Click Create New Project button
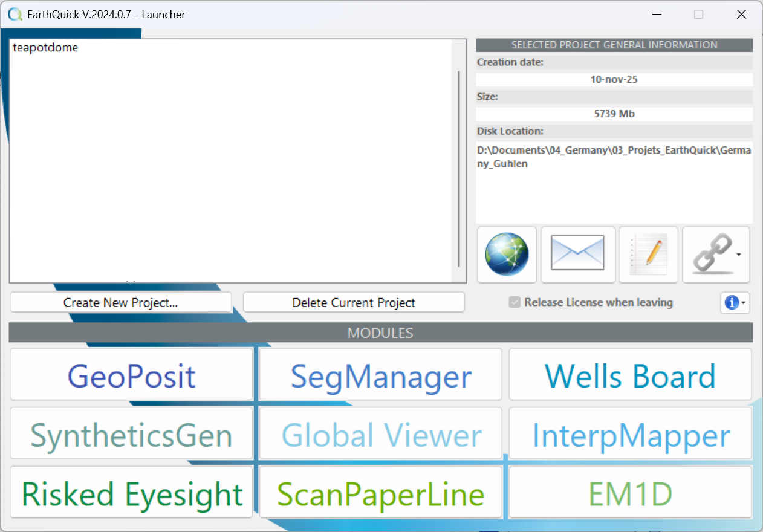The image size is (763, 532). (120, 302)
